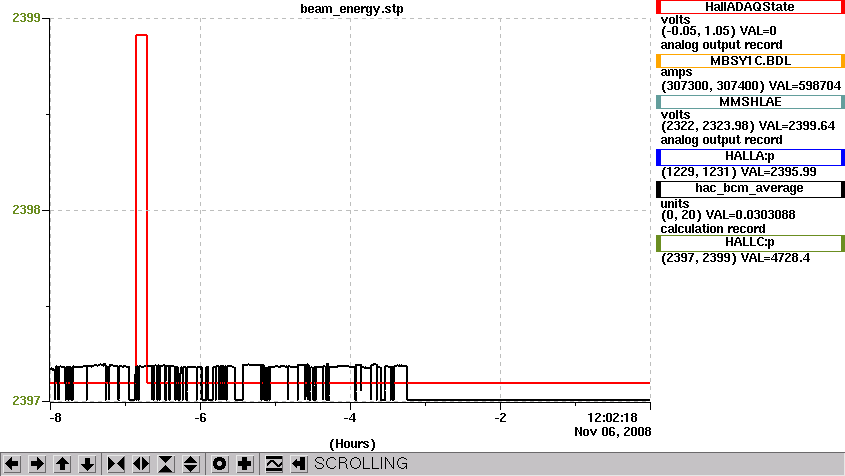
Task: Pan the plot right with the right arrow
Action: pos(37,464)
